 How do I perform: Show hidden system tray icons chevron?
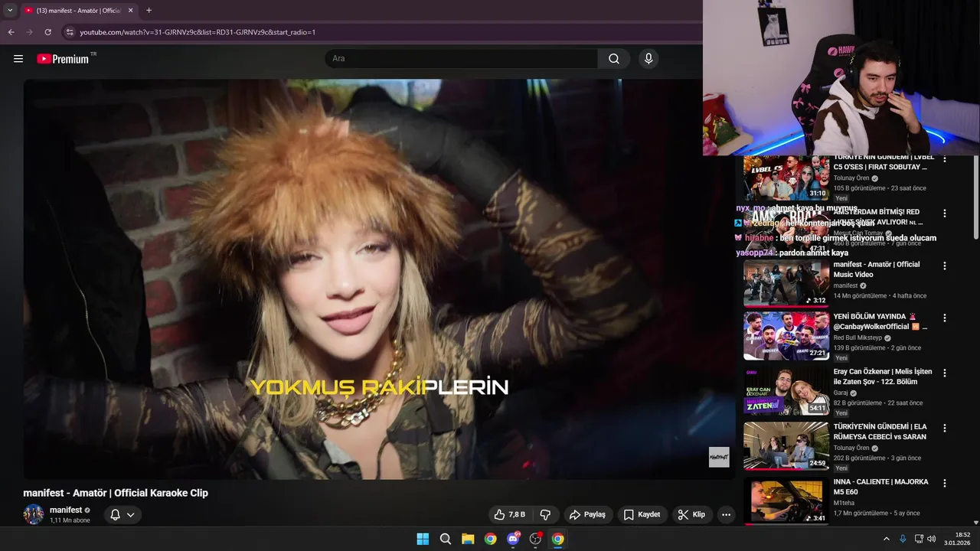point(887,539)
